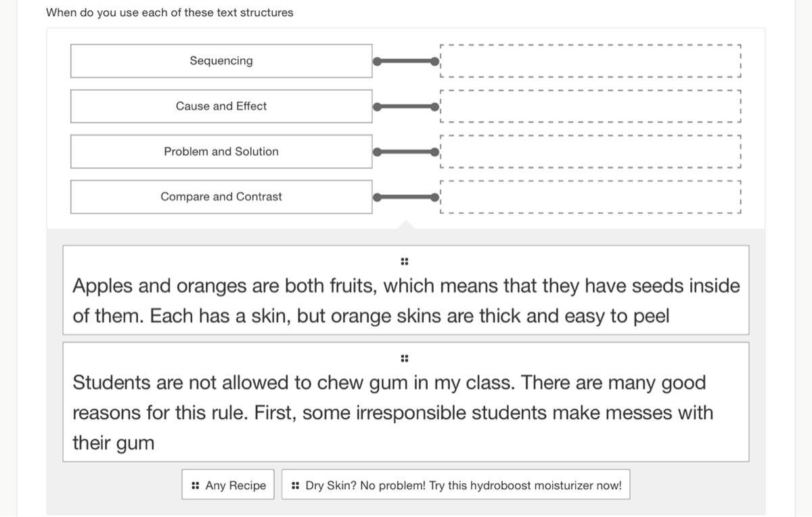Click the empty drop zone next to Compare and Contrast

pyautogui.click(x=591, y=198)
